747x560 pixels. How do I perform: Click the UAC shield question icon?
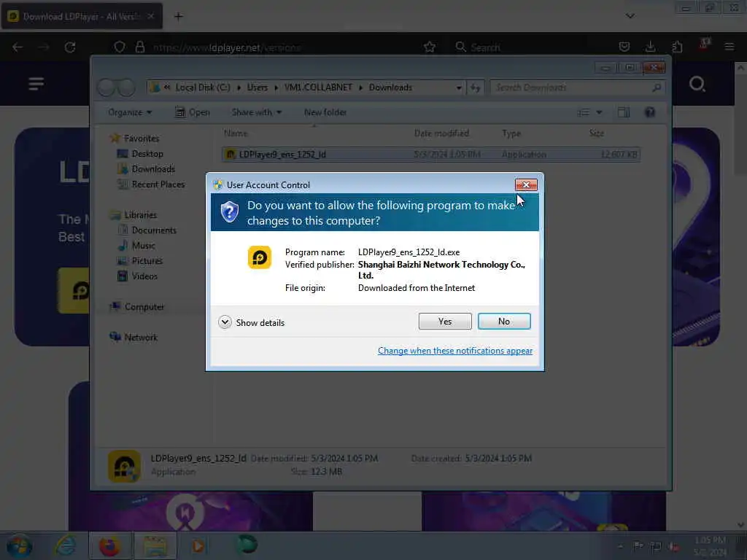(x=230, y=211)
